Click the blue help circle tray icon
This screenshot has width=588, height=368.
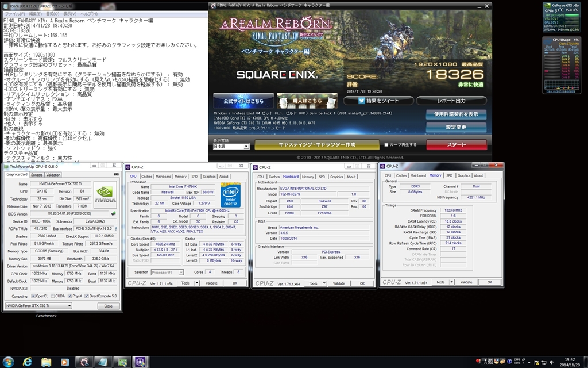[509, 362]
